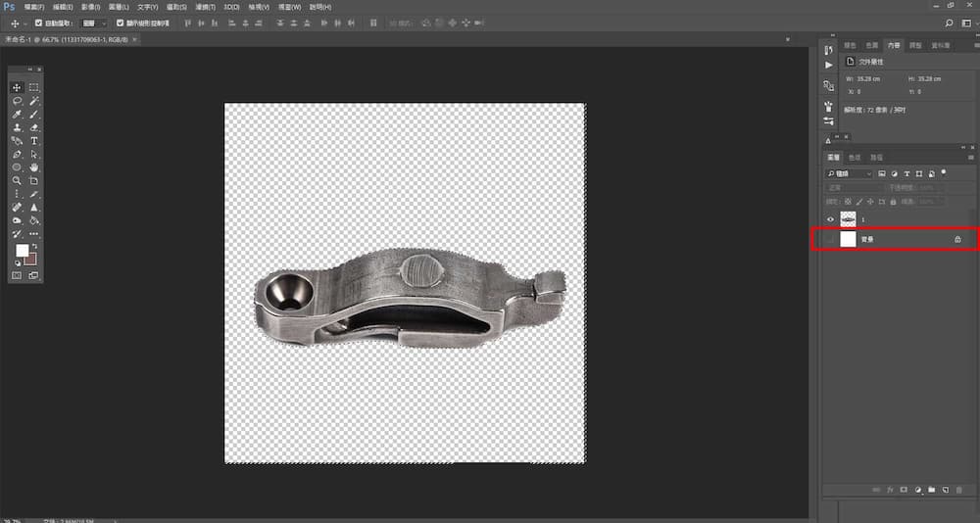Open Move tool preset picker arrow

(x=25, y=24)
